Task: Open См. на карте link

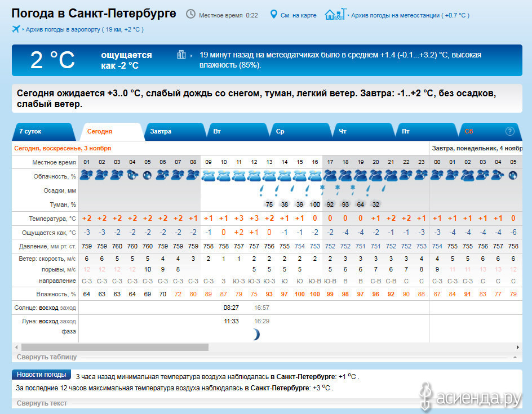Action: tap(298, 15)
